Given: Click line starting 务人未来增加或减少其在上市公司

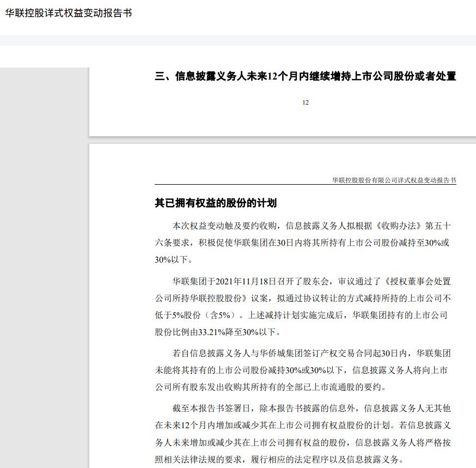Looking at the screenshot, I should (303, 442).
